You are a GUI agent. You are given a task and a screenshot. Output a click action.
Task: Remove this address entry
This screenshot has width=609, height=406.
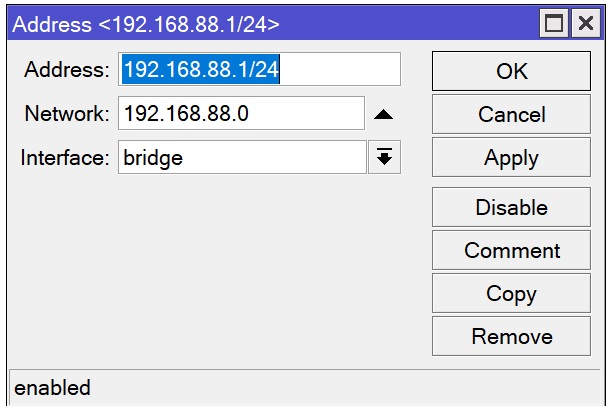click(x=511, y=337)
